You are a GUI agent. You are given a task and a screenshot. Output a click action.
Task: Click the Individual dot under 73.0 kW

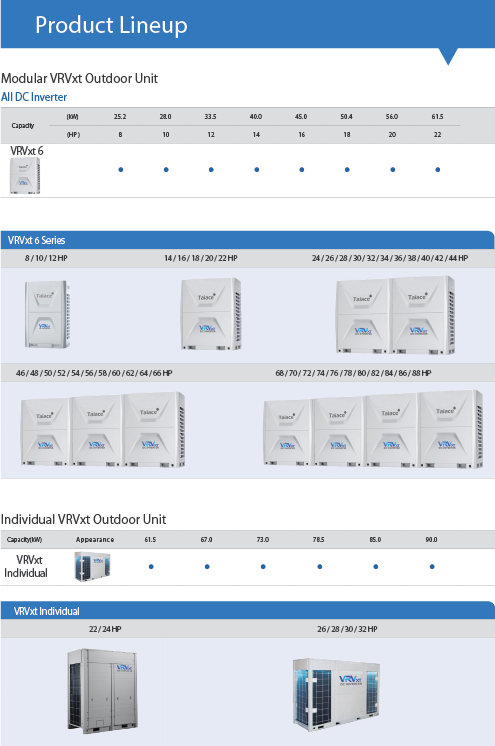tap(263, 567)
